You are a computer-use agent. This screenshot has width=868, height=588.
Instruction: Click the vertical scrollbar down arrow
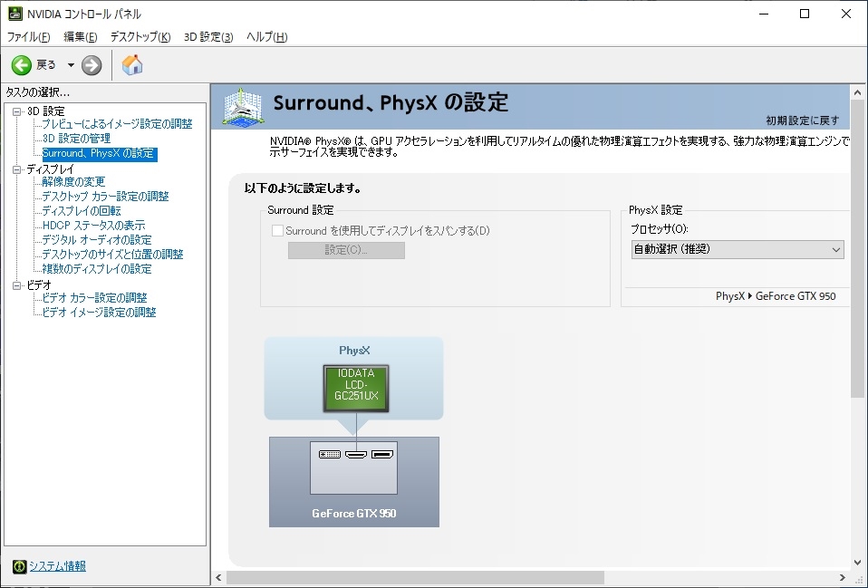pos(857,563)
